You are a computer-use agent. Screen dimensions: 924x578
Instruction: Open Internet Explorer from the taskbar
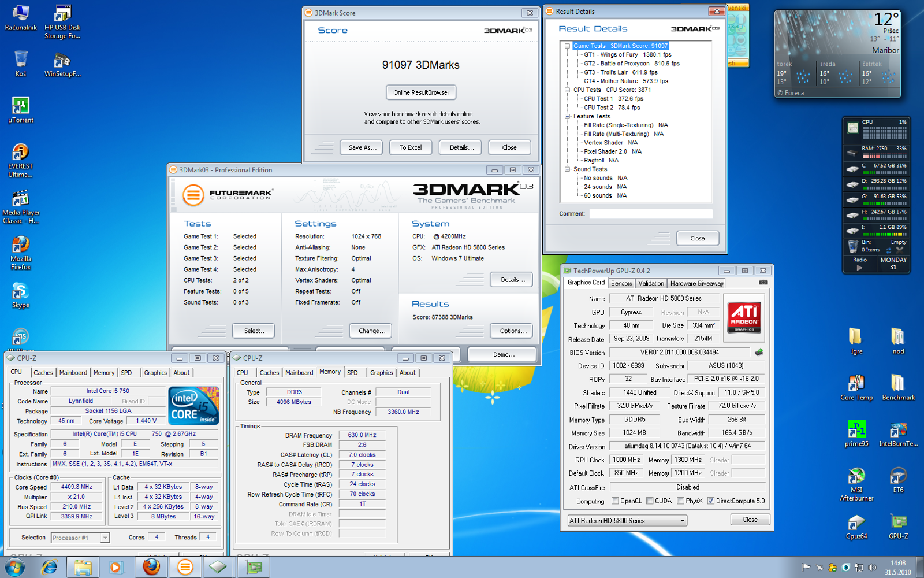(50, 567)
